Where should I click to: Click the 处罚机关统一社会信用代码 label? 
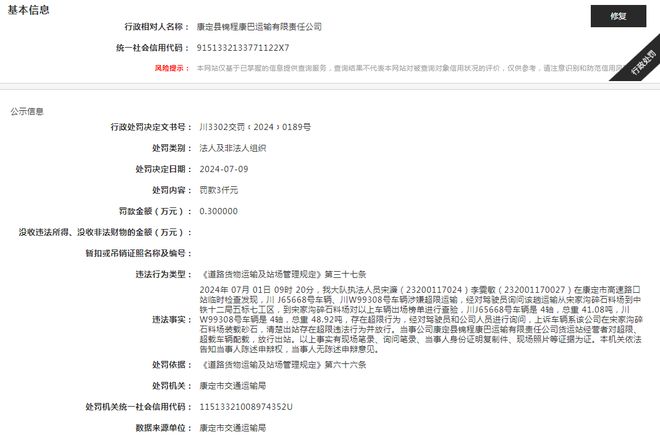[x=138, y=407]
